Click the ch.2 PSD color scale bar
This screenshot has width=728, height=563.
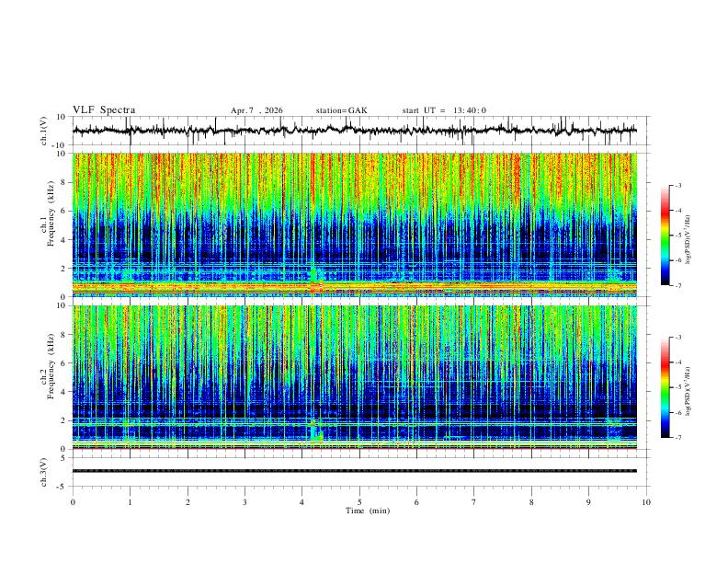coord(665,387)
